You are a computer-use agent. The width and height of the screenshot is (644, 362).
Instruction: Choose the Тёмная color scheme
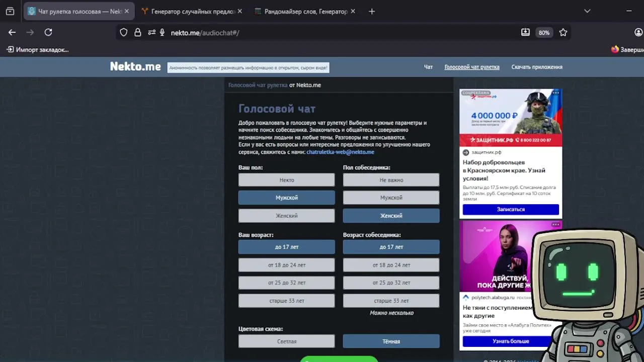click(x=391, y=341)
